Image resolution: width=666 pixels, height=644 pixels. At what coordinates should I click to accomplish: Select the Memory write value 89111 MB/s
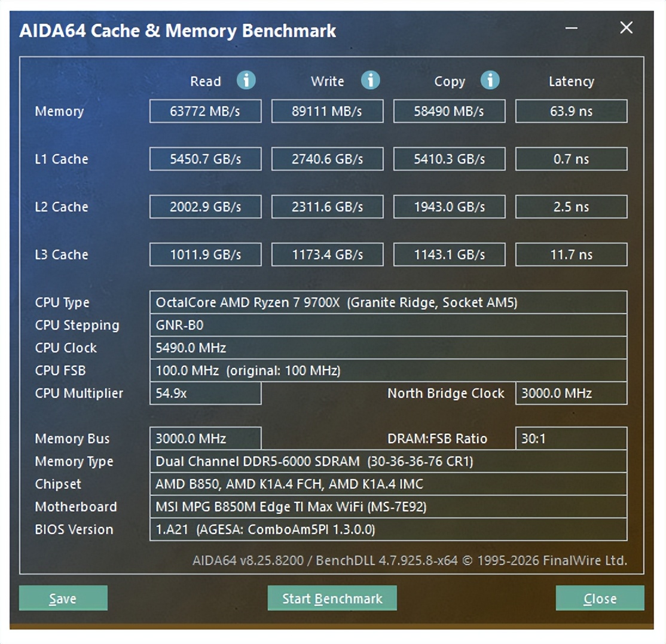pos(328,111)
